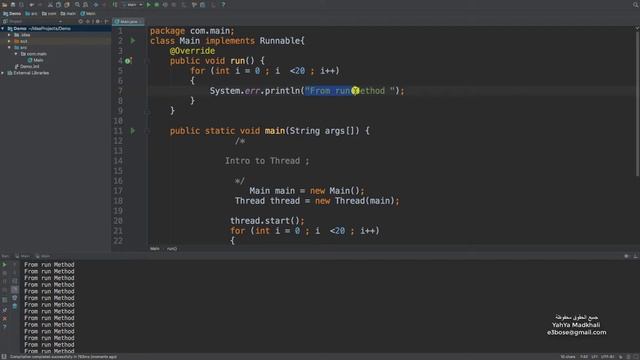Click tool windows icon in bottom-left corner
Viewport: 640px width, 360px height.
point(4,356)
